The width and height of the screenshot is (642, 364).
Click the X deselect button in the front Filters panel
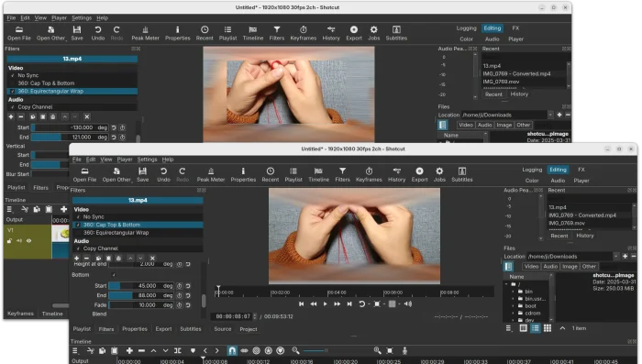coord(152,259)
